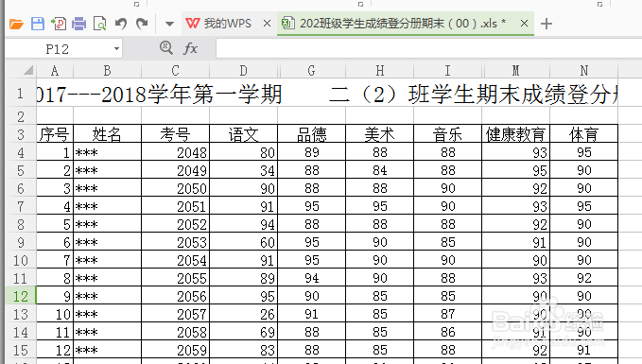
Task: Add a new document tab
Action: tap(547, 24)
